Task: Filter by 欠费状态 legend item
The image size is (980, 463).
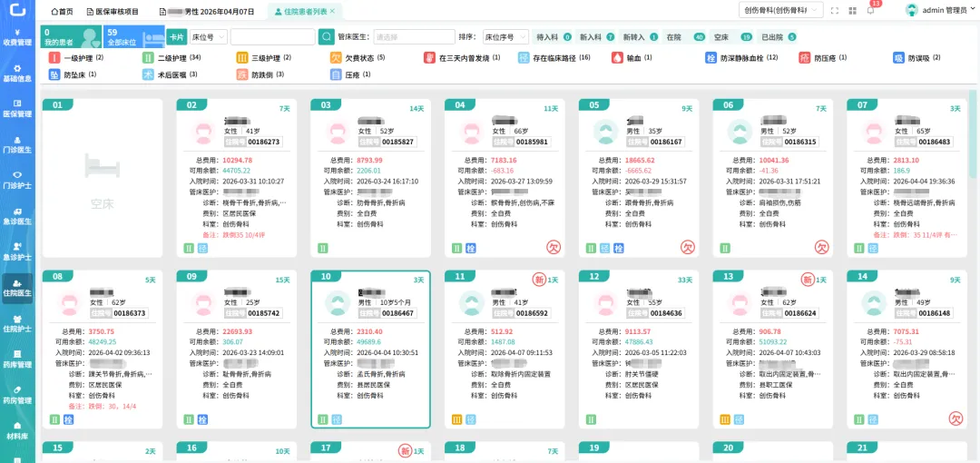Action: (x=358, y=57)
